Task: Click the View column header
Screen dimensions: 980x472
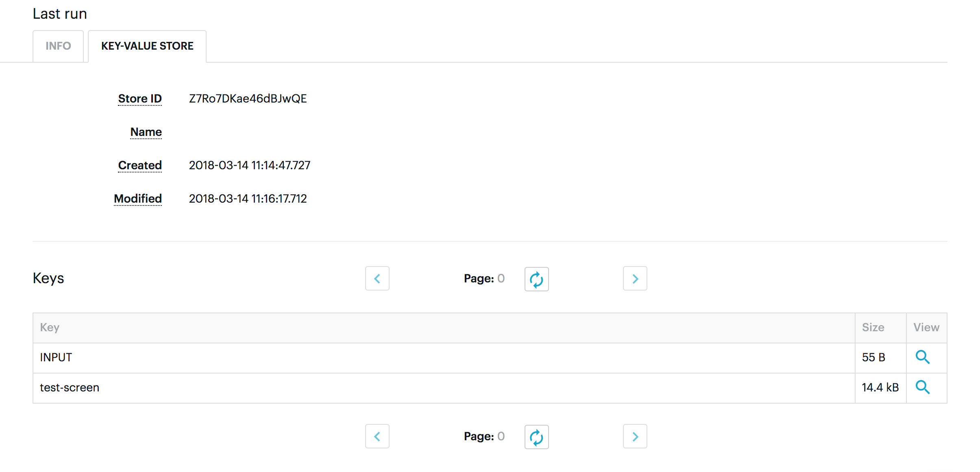Action: pos(926,328)
